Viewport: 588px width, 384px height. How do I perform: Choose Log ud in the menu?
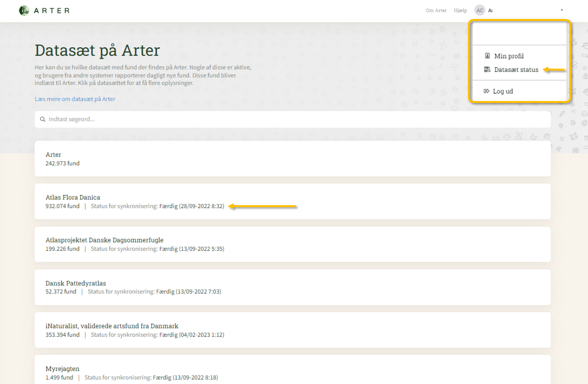tap(503, 91)
